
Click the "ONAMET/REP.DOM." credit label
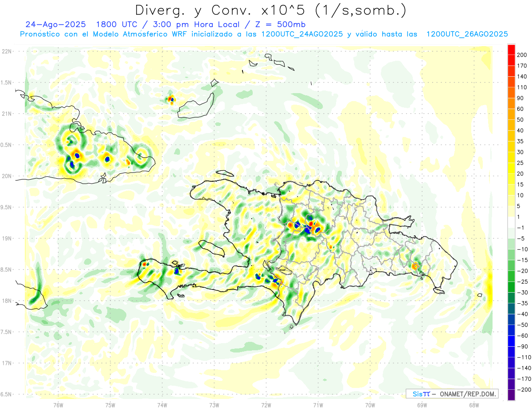(x=467, y=394)
